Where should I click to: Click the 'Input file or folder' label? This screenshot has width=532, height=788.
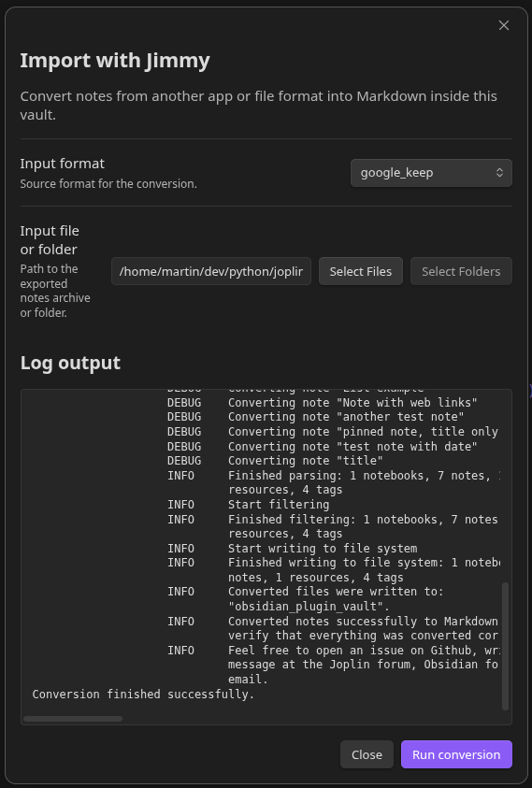[x=50, y=240]
